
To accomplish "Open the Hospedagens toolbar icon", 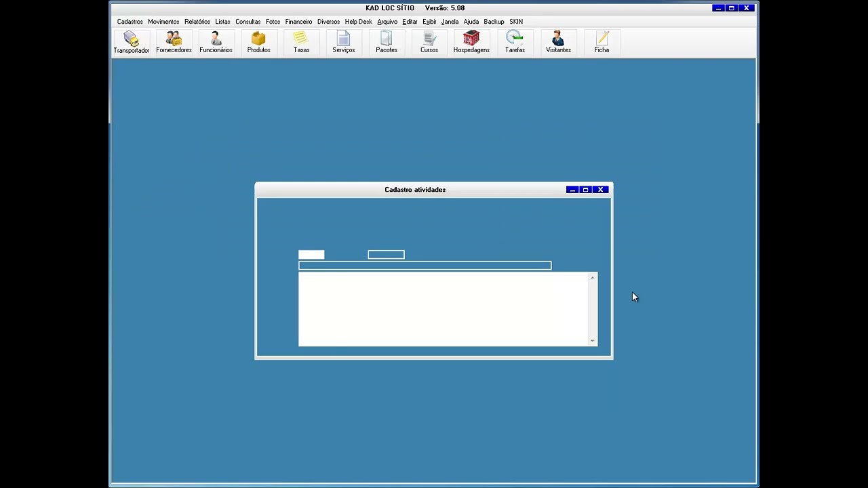I will 471,42.
